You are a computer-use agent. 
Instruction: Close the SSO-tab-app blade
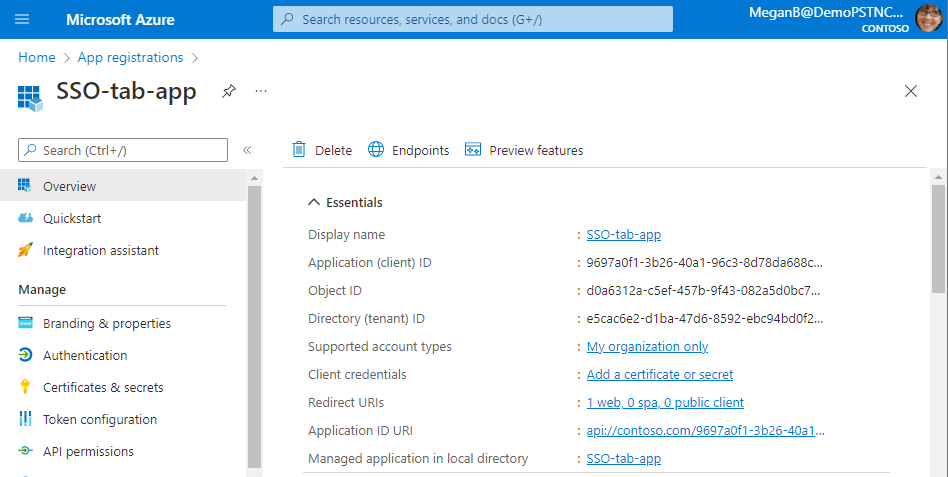(911, 91)
